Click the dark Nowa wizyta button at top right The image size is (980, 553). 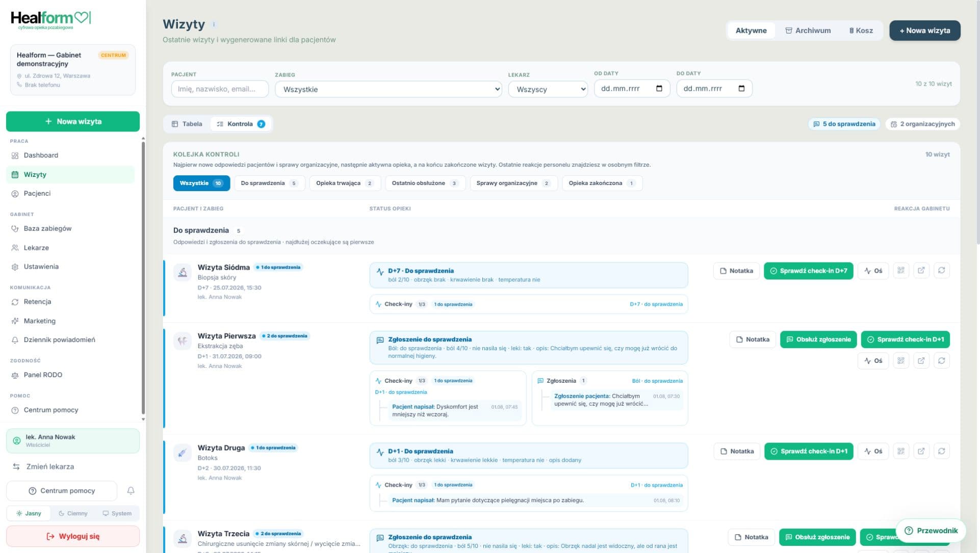click(924, 31)
